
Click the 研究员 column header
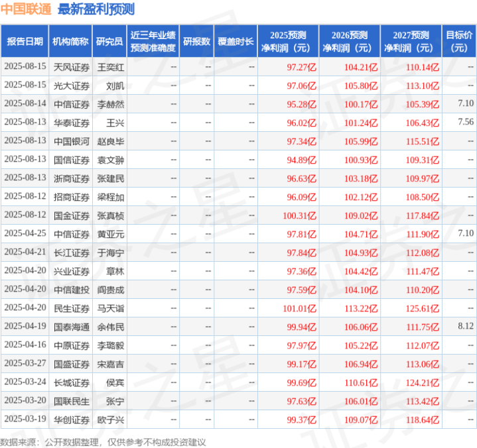click(x=109, y=41)
